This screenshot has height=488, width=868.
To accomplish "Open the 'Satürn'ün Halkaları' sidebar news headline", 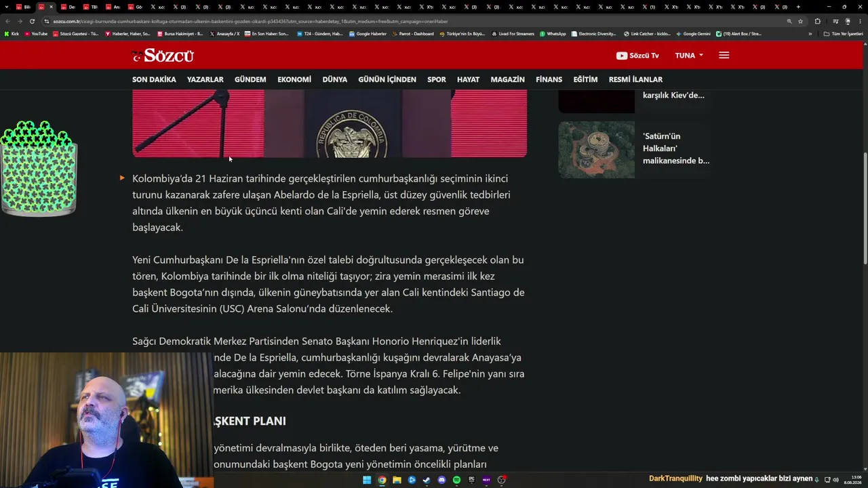I will tap(676, 148).
